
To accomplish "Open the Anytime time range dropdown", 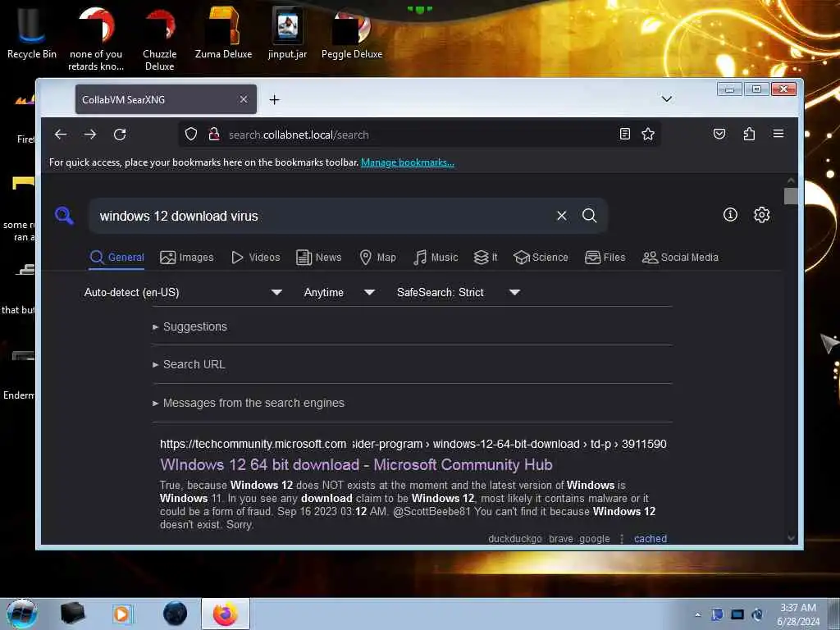I will 339,293.
